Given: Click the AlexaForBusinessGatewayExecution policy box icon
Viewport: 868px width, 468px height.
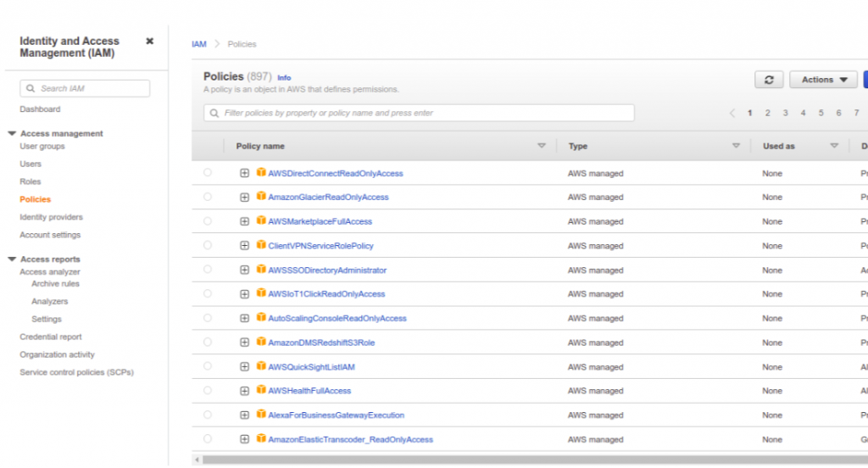Looking at the screenshot, I should (x=261, y=415).
